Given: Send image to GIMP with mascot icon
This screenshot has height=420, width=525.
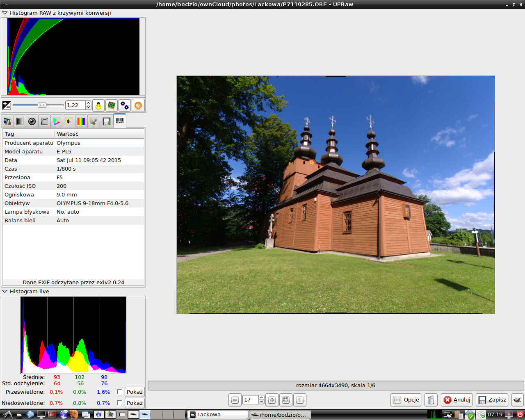Looking at the screenshot, I should click(518, 400).
